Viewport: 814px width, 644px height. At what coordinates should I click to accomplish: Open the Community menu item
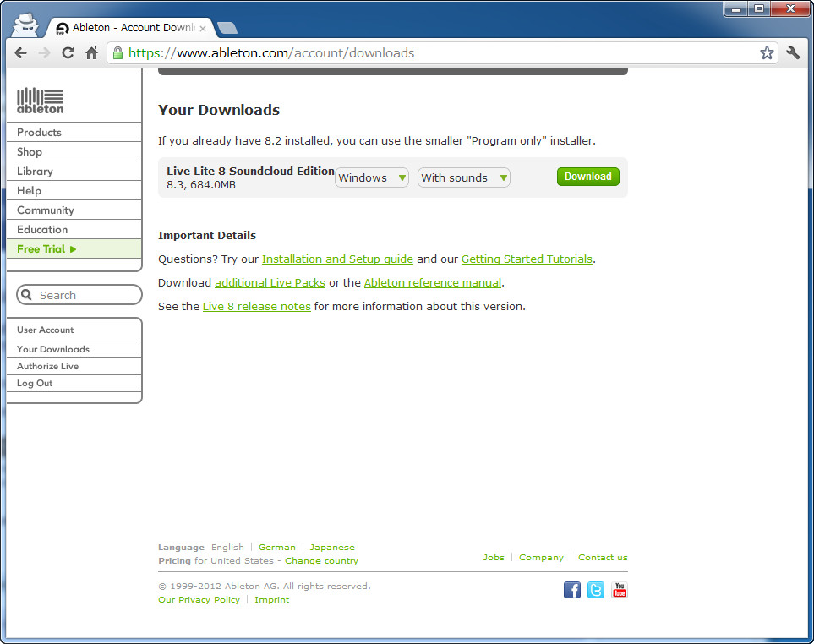click(74, 210)
